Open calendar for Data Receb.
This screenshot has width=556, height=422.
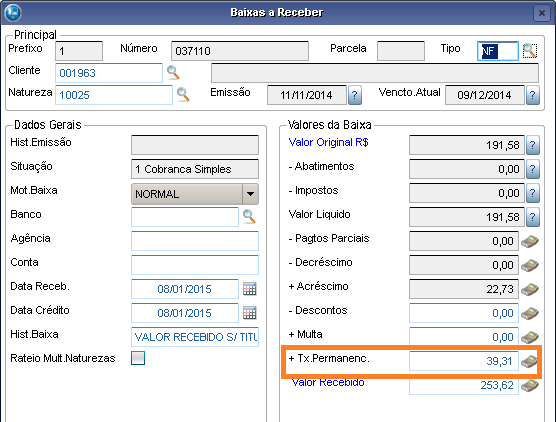(250, 289)
